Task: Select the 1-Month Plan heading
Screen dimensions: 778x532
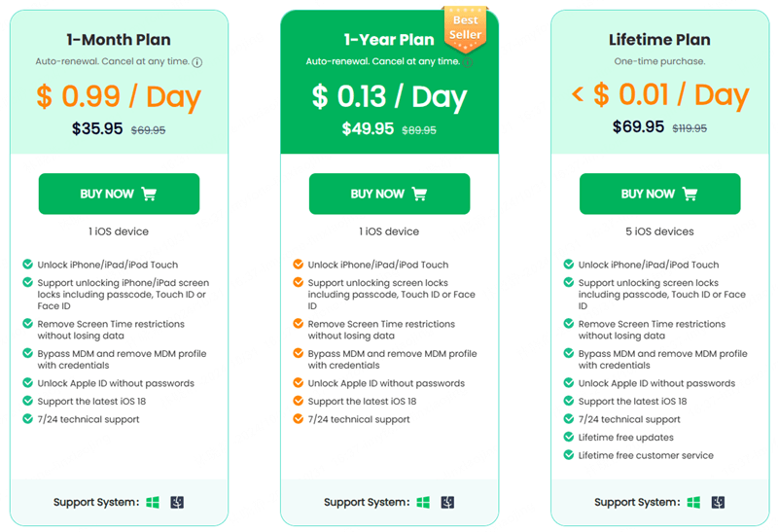Action: [x=119, y=40]
